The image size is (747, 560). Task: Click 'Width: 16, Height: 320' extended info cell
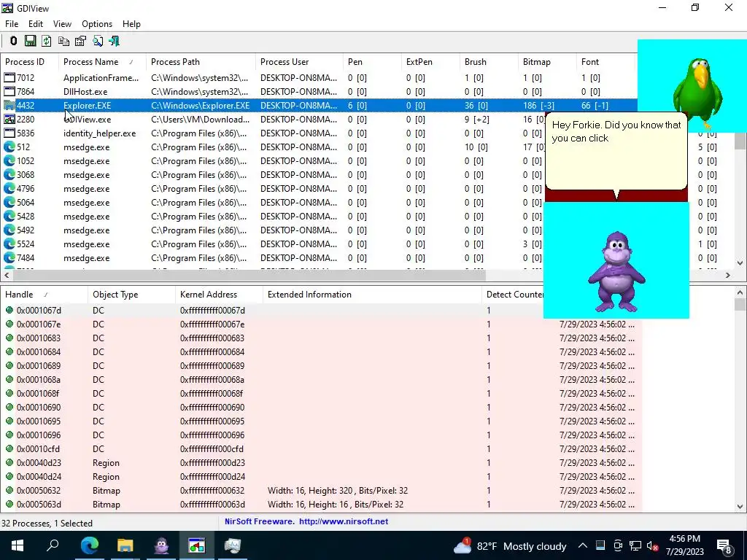click(x=338, y=491)
